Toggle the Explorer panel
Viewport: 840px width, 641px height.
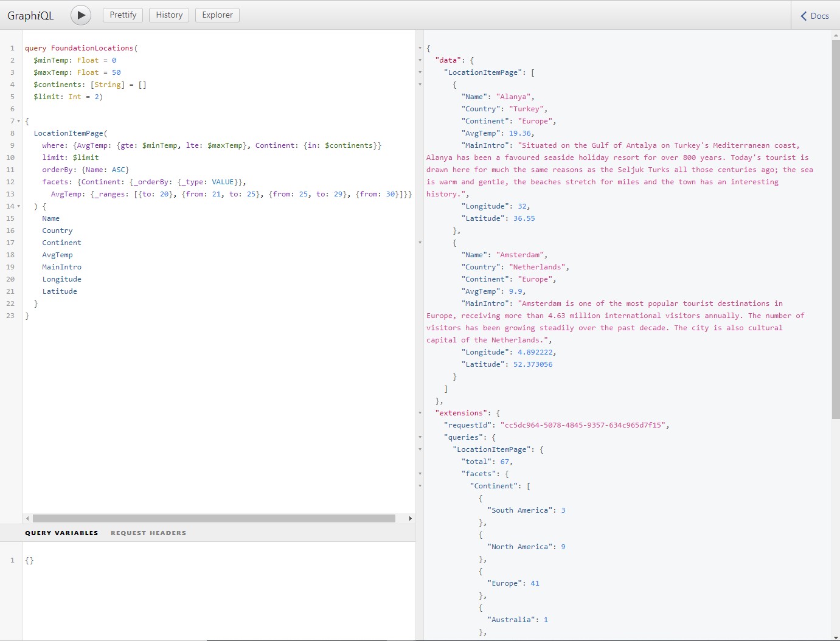(217, 15)
